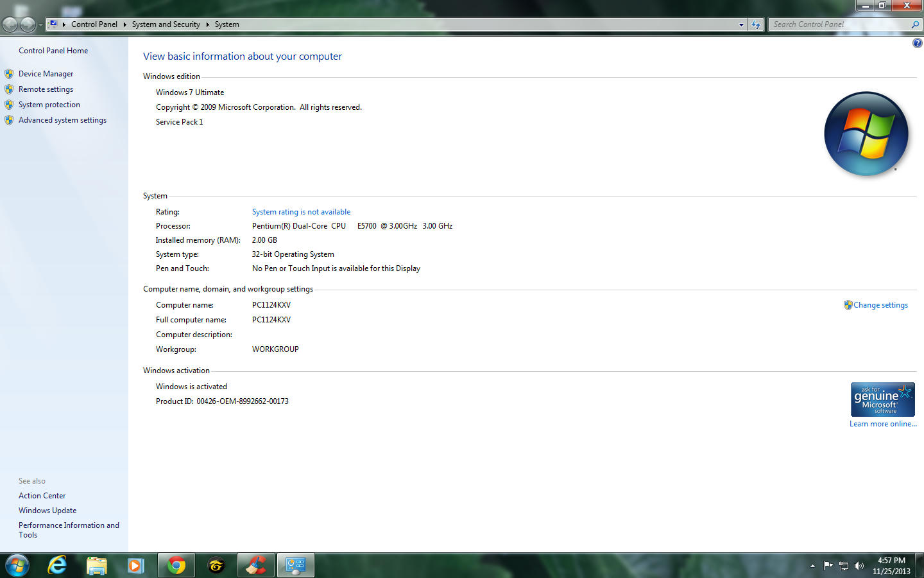
Task: Click the computer icon in the address bar
Action: pyautogui.click(x=53, y=24)
